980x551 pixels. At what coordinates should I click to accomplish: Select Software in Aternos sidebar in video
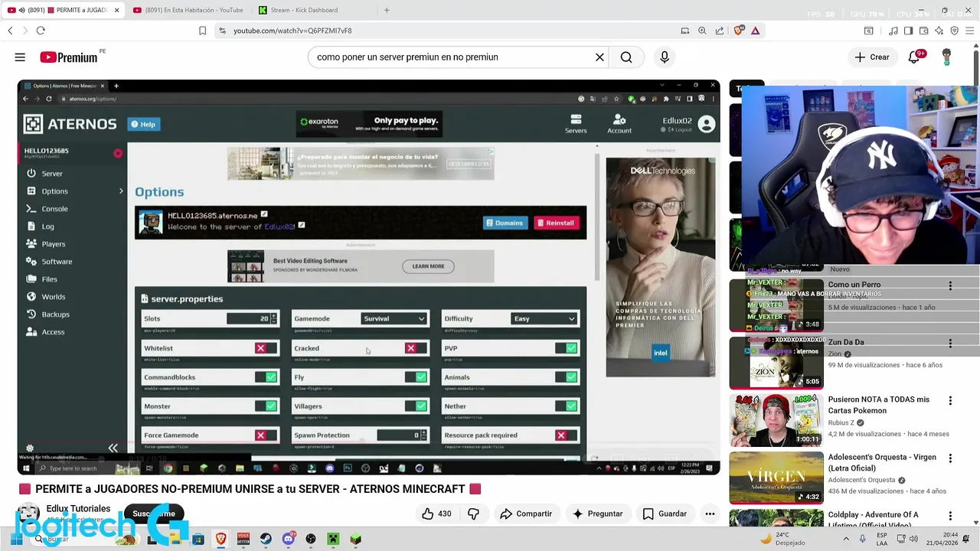(x=57, y=262)
